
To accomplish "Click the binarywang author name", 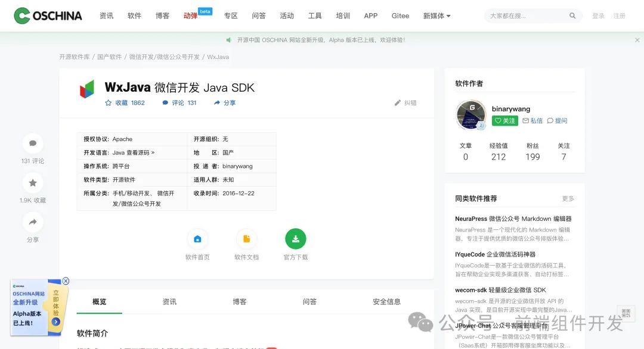I will [511, 108].
